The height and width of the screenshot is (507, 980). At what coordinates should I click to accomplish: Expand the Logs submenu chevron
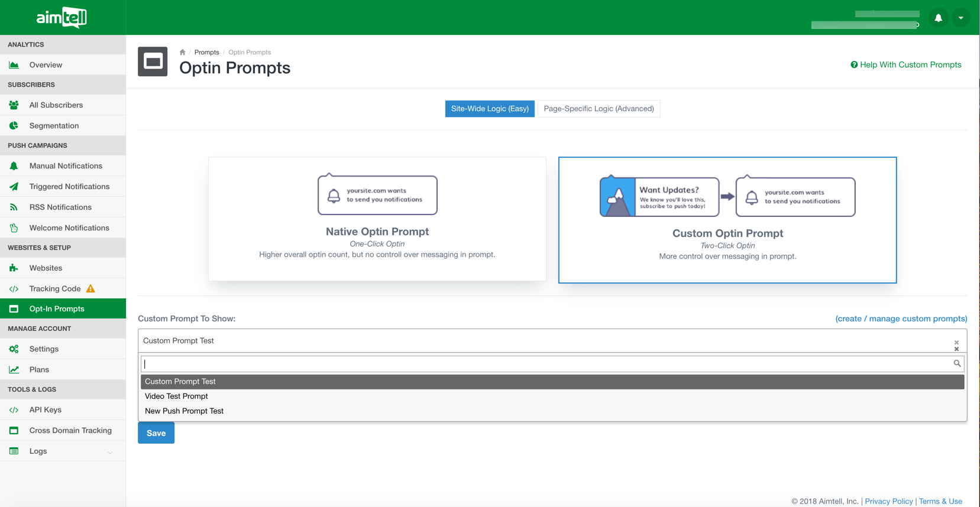click(x=110, y=452)
